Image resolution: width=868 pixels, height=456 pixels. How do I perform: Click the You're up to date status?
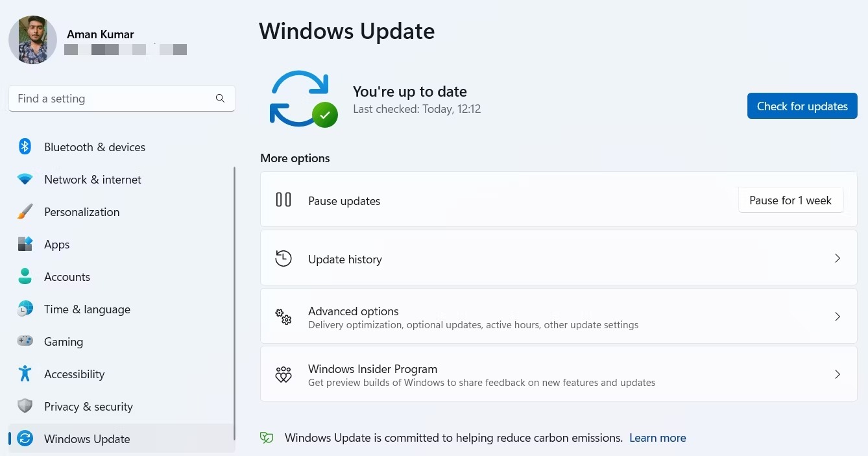pyautogui.click(x=410, y=91)
